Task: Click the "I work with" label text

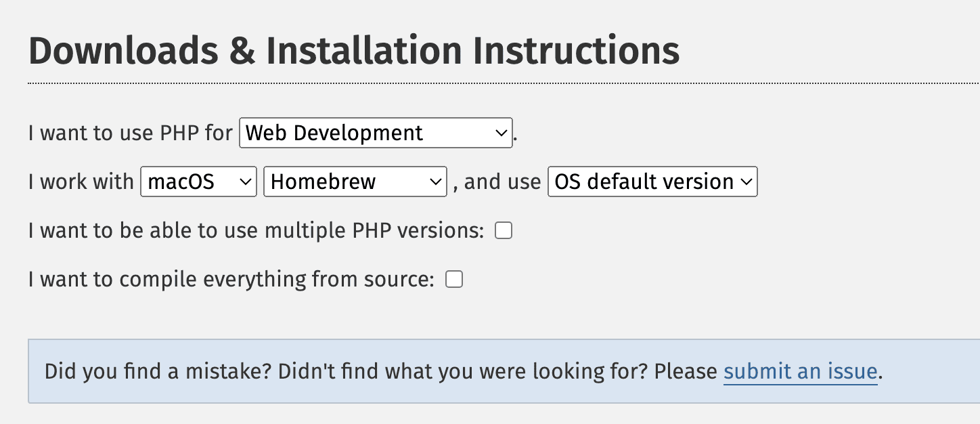Action: (x=81, y=182)
